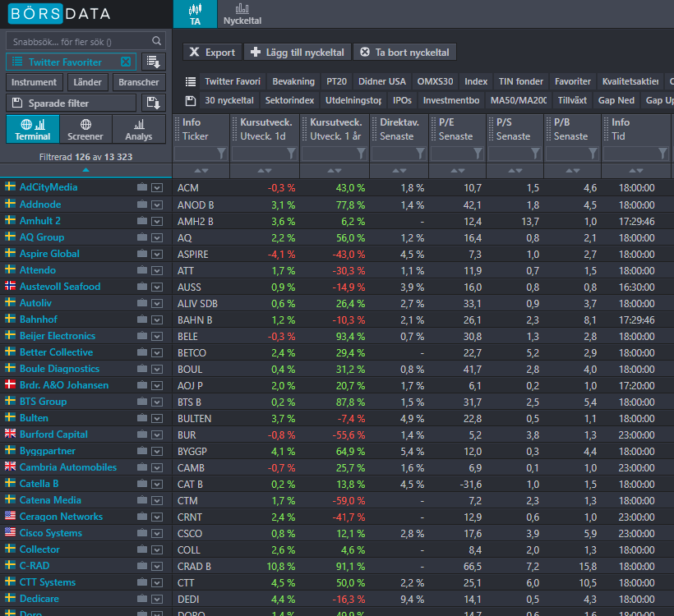Expand the dropdown arrow for Byggpartner
This screenshot has width=674, height=616.
pyautogui.click(x=157, y=452)
